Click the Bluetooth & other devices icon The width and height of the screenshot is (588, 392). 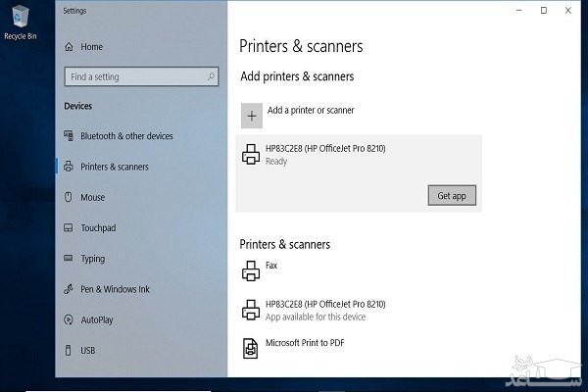pos(69,136)
